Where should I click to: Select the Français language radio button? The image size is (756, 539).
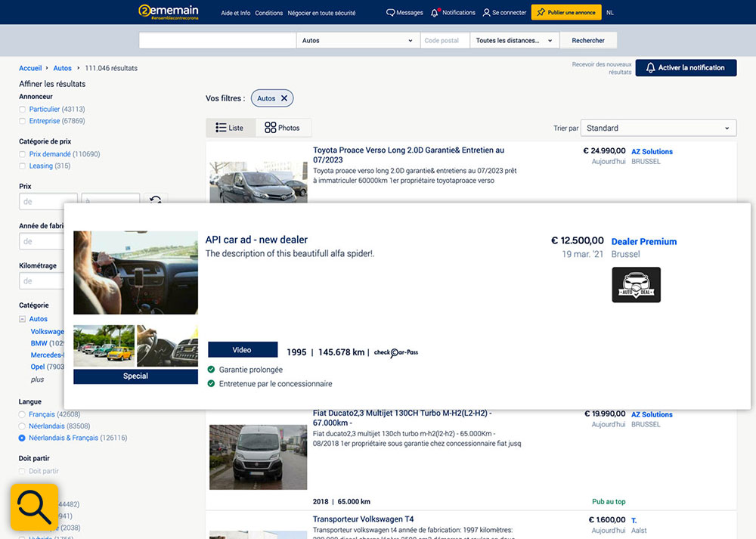click(23, 414)
